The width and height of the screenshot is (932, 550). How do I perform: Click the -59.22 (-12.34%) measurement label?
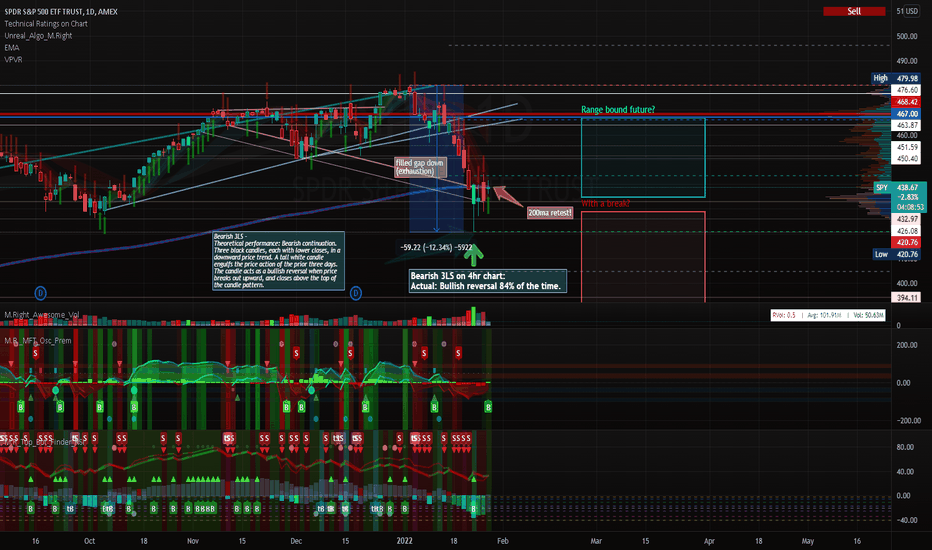(x=436, y=247)
